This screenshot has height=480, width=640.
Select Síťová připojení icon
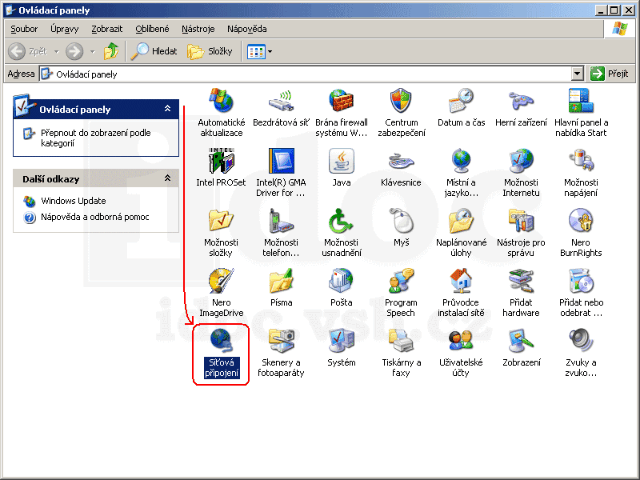pyautogui.click(x=221, y=341)
